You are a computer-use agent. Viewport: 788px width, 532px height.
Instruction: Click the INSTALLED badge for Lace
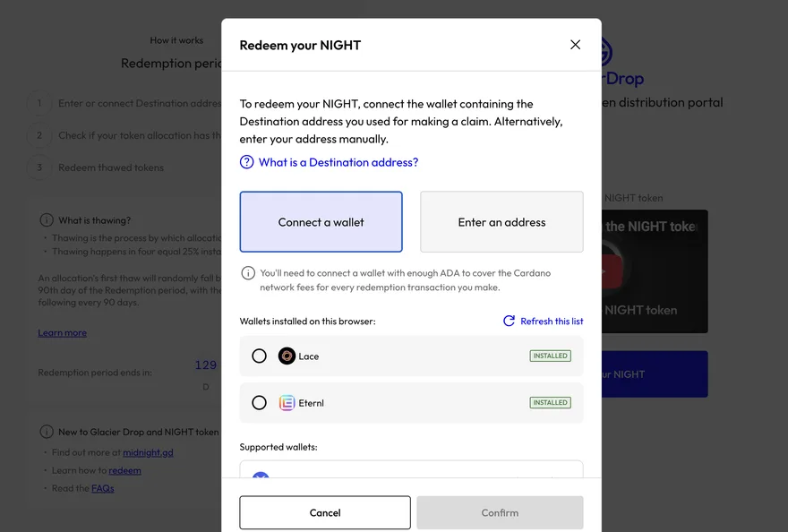coord(551,356)
